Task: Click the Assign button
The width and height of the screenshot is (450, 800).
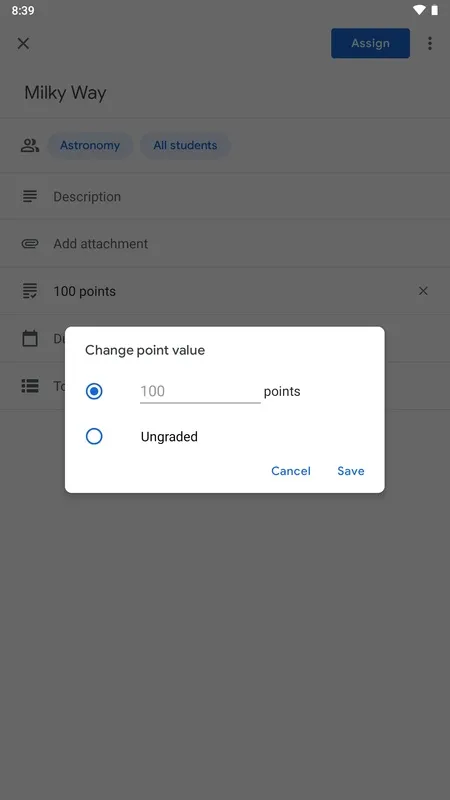Action: point(370,43)
